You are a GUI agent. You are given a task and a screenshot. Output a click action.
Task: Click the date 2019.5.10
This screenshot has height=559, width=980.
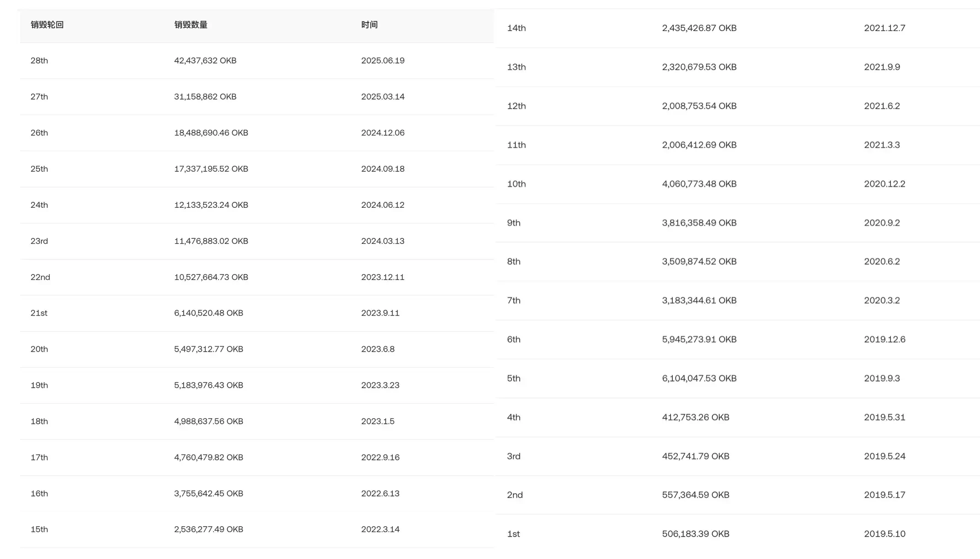click(x=884, y=534)
